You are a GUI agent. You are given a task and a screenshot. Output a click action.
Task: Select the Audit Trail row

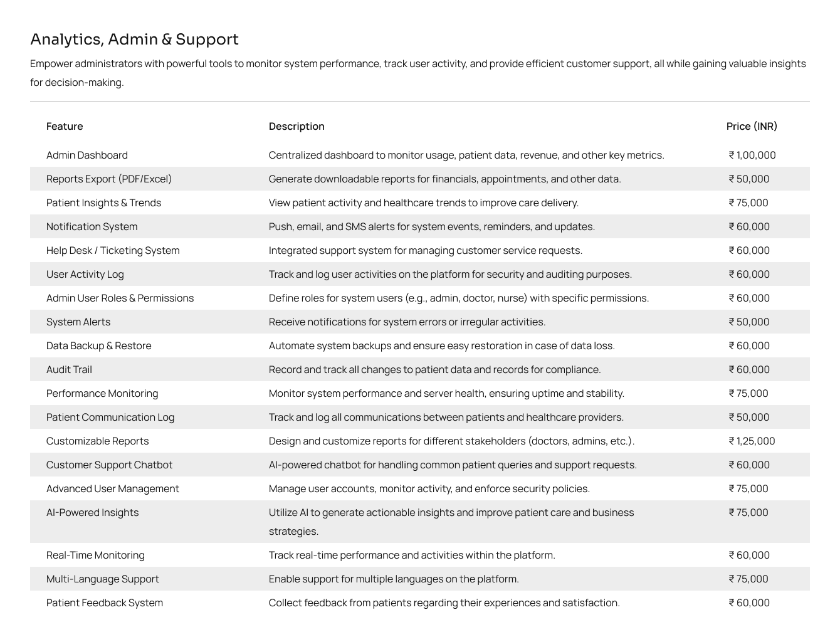click(x=420, y=369)
